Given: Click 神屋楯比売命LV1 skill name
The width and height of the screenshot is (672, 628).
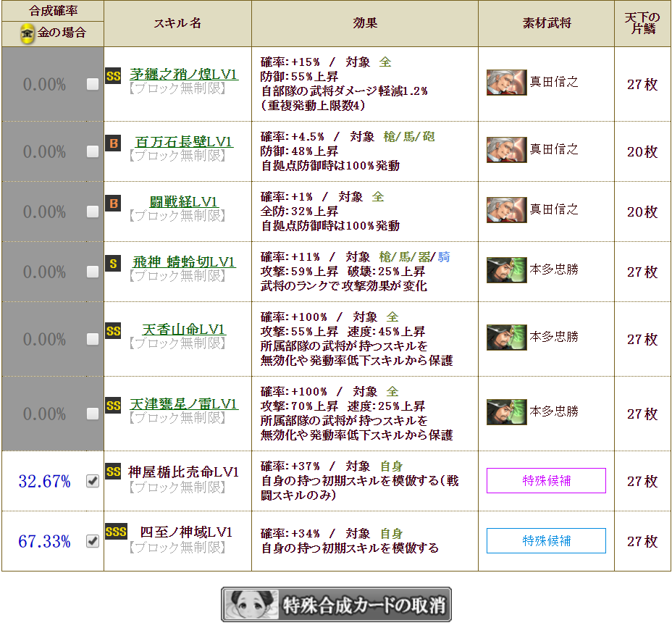Looking at the screenshot, I should [x=183, y=472].
